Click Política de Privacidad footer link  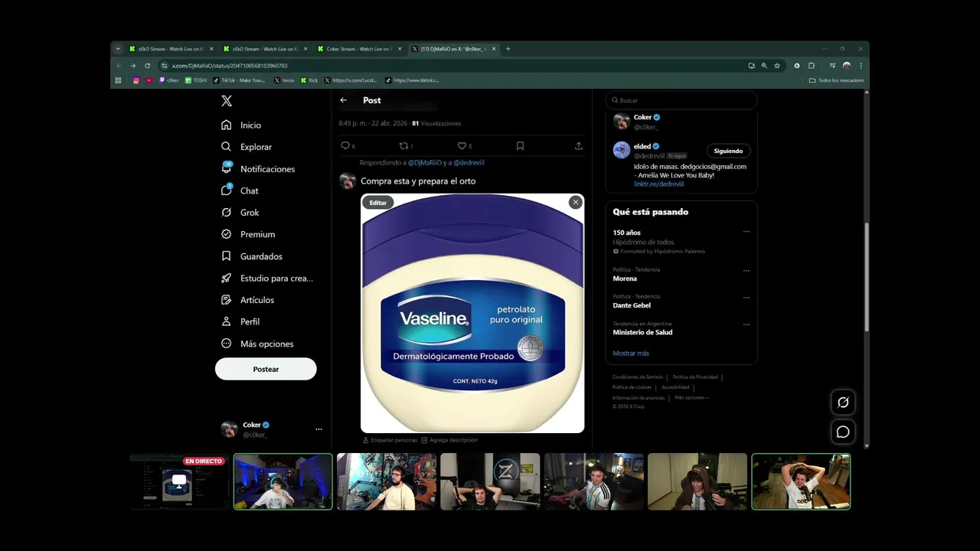[x=695, y=377]
